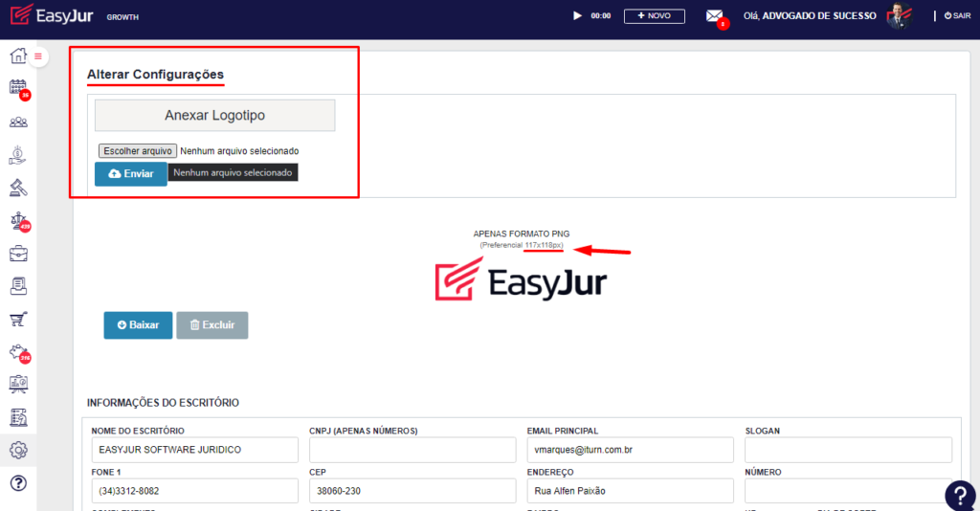Open the documents inbox icon in the sidebar
This screenshot has width=980, height=511.
point(18,286)
